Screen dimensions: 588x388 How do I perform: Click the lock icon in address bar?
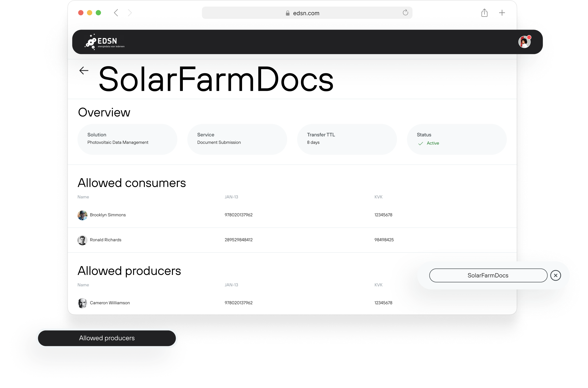[288, 13]
